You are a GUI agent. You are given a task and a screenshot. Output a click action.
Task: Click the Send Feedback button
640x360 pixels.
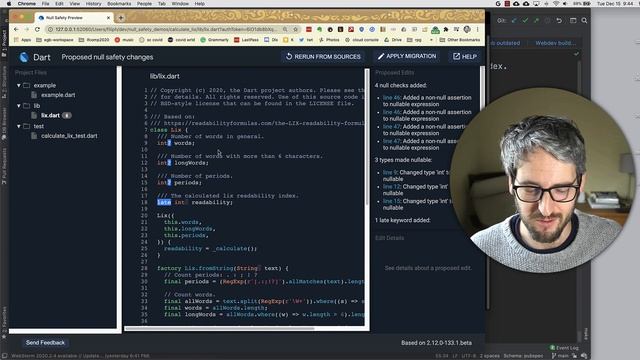[x=45, y=343]
